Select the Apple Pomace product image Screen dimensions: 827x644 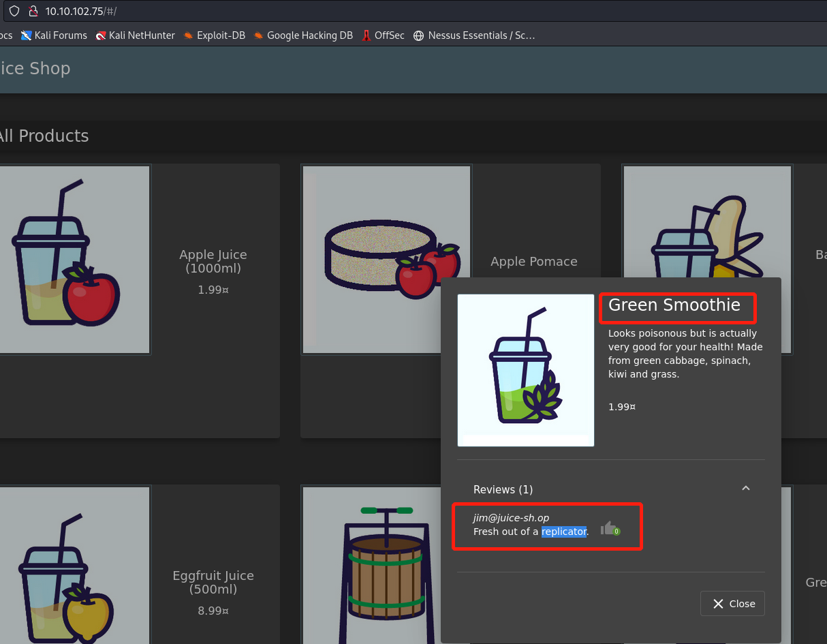(x=387, y=260)
